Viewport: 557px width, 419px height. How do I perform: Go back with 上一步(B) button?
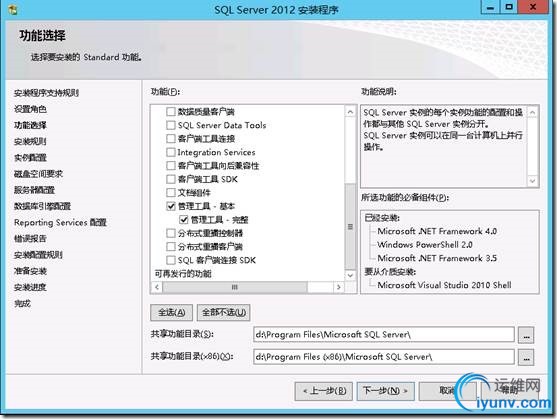pyautogui.click(x=324, y=391)
